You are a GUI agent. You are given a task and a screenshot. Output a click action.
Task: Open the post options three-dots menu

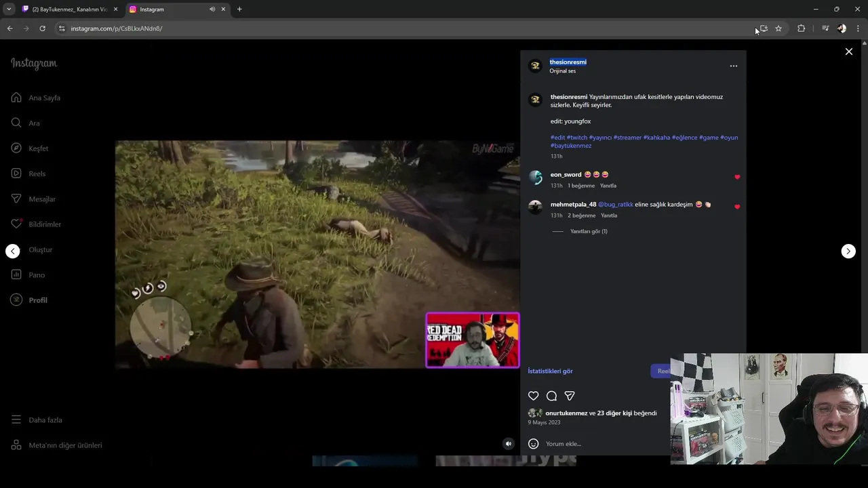[733, 66]
